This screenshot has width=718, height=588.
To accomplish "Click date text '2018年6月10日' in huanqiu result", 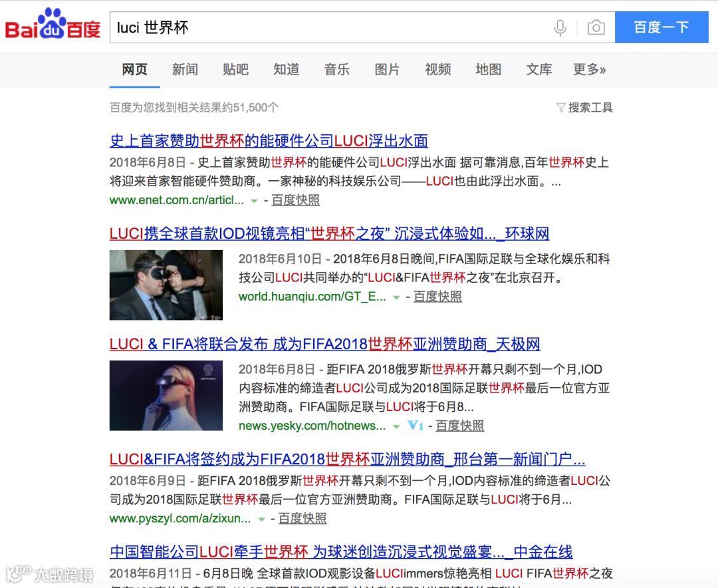I will click(281, 259).
